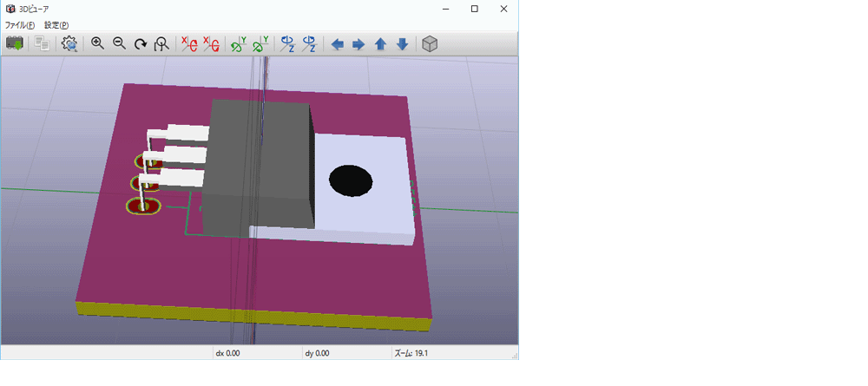868x386 pixels.
Task: Move view down with blue down arrow
Action: pyautogui.click(x=403, y=44)
